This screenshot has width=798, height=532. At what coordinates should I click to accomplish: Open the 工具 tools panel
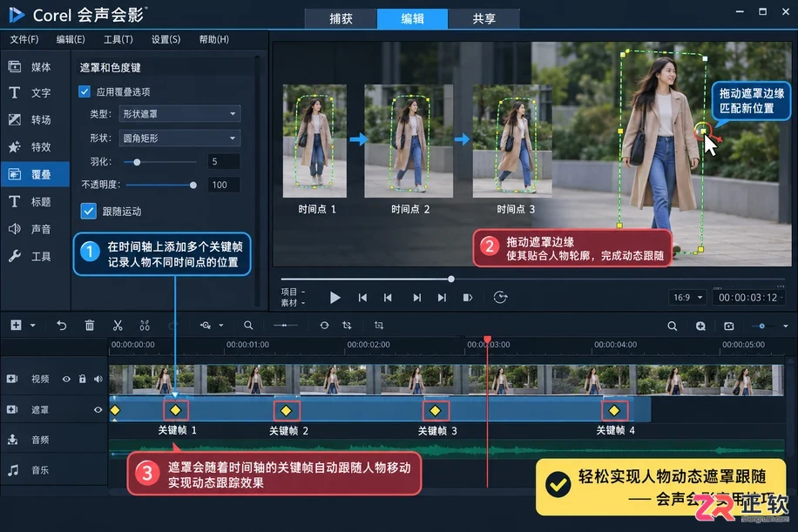[x=30, y=256]
